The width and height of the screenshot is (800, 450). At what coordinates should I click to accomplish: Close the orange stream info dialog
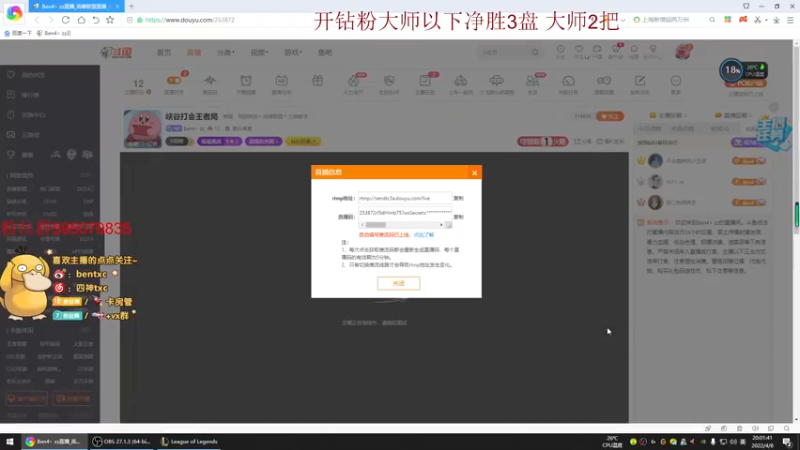474,173
